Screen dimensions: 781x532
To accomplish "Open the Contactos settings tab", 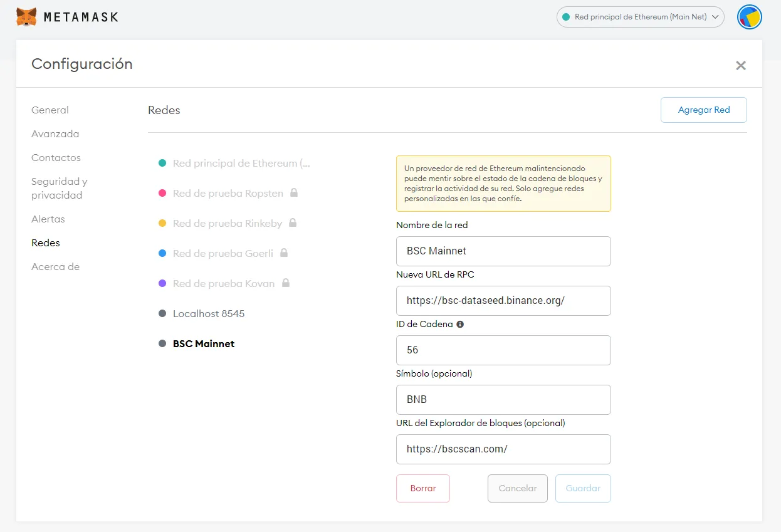I will [56, 157].
